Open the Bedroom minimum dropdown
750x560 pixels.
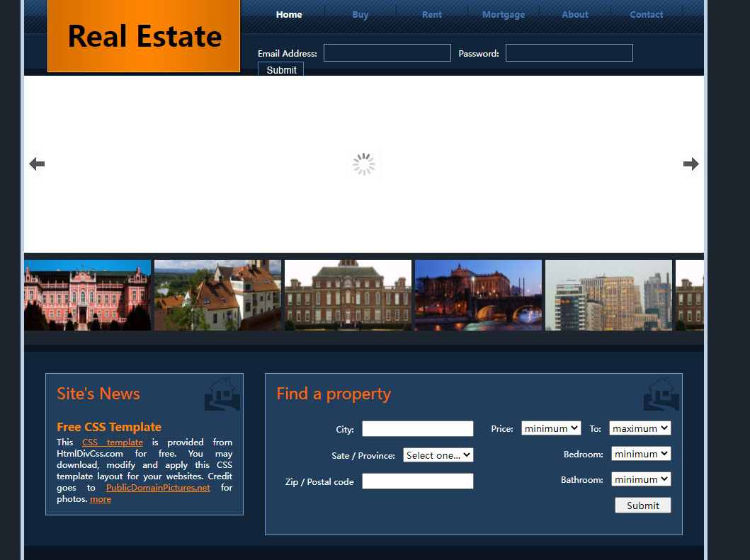641,454
